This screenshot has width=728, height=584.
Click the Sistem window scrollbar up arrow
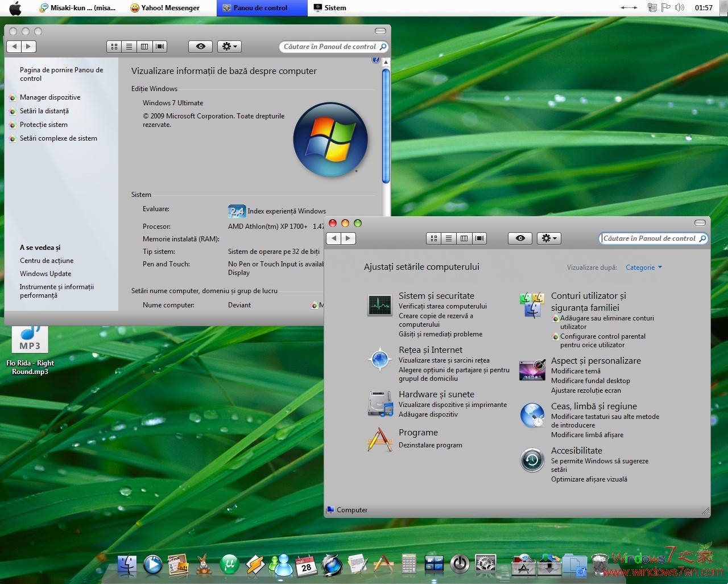(x=386, y=61)
